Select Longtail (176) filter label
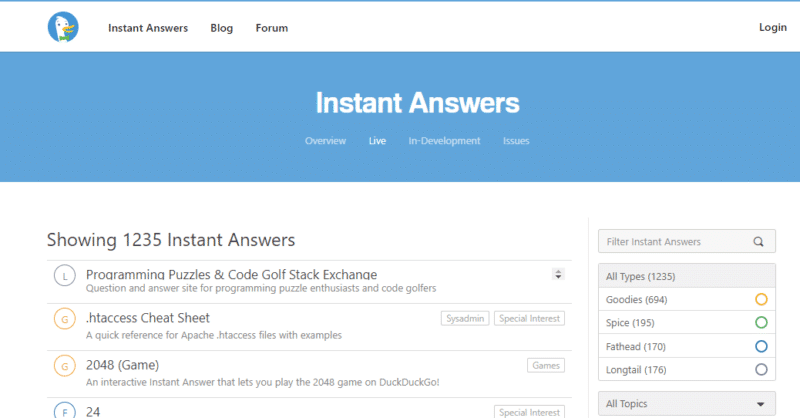 pos(636,370)
